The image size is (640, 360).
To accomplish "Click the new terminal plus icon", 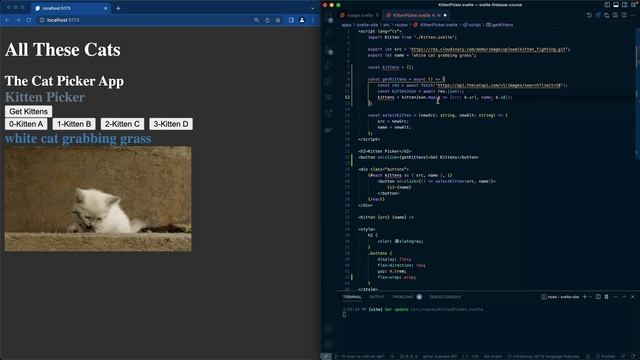I will click(584, 297).
